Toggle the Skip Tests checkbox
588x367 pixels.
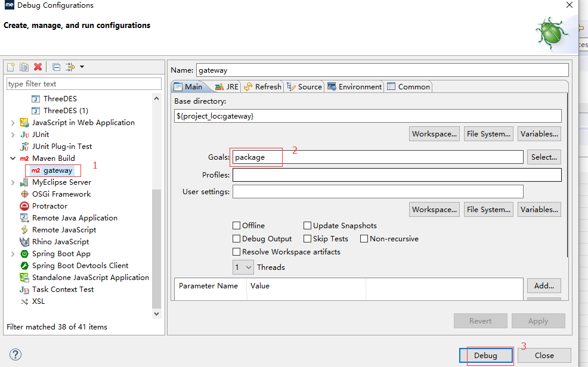[307, 238]
